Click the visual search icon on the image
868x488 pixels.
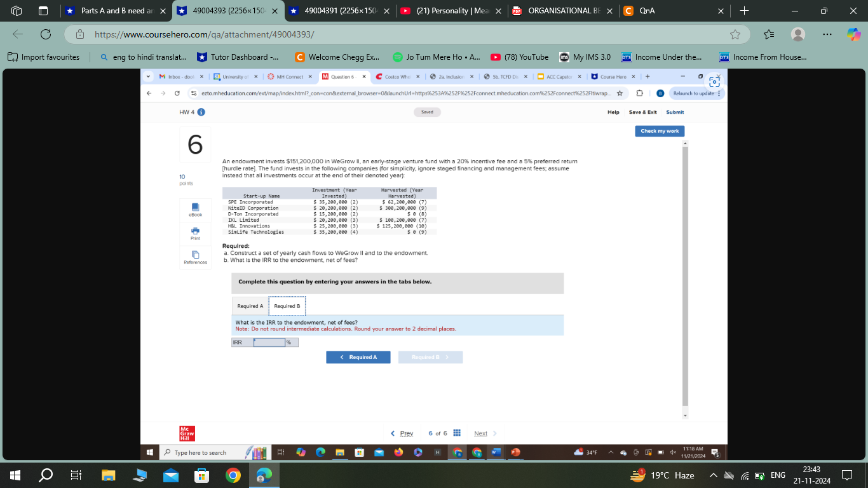[x=714, y=82]
